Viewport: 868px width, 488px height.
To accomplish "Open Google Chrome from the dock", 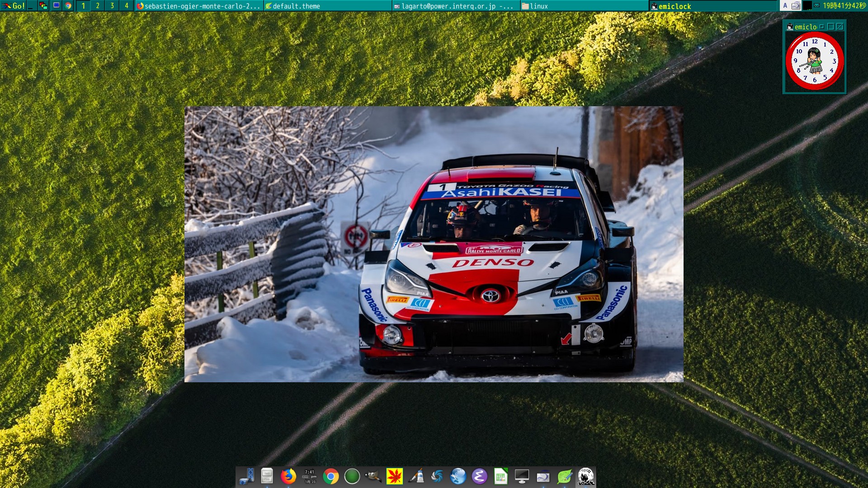I will [332, 477].
